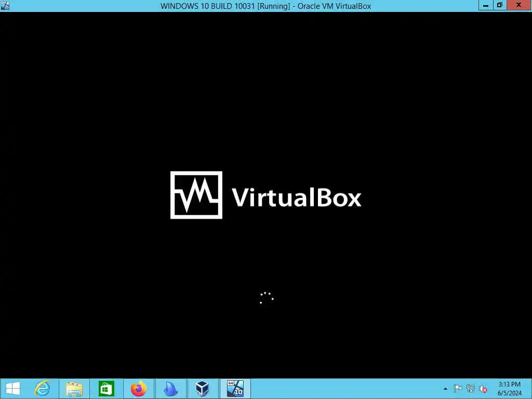Restore down the VirtualBox VM window

(x=499, y=5)
